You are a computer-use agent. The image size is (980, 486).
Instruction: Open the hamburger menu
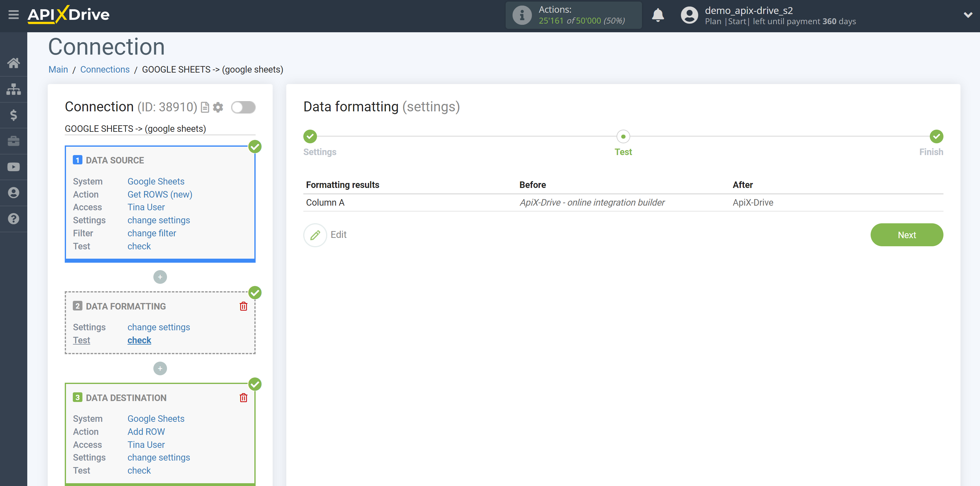tap(14, 15)
